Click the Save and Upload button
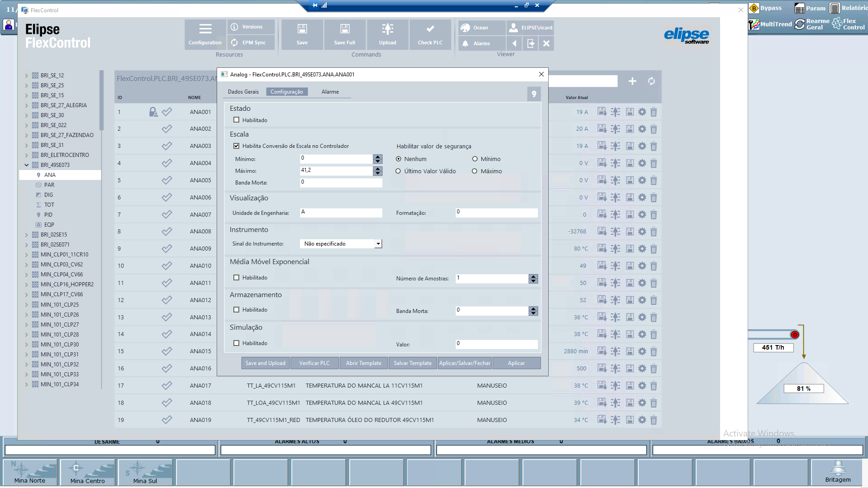This screenshot has height=488, width=868. coord(266,363)
